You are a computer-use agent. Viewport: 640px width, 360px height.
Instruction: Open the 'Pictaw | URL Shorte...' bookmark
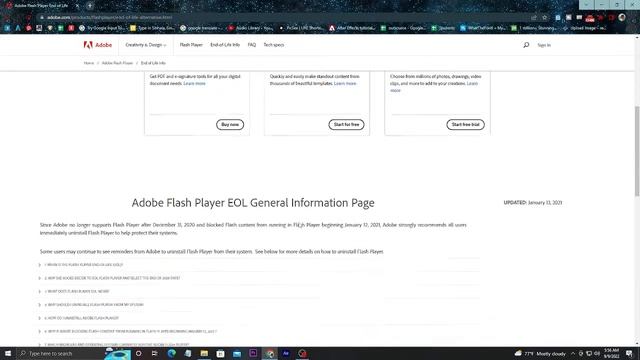coord(301,28)
